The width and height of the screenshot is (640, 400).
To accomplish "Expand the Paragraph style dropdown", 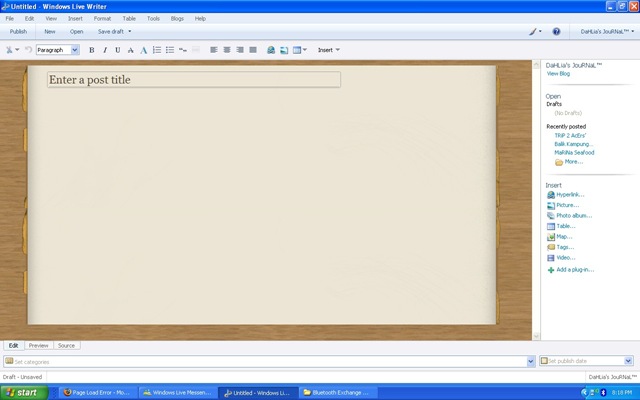I will (75, 50).
